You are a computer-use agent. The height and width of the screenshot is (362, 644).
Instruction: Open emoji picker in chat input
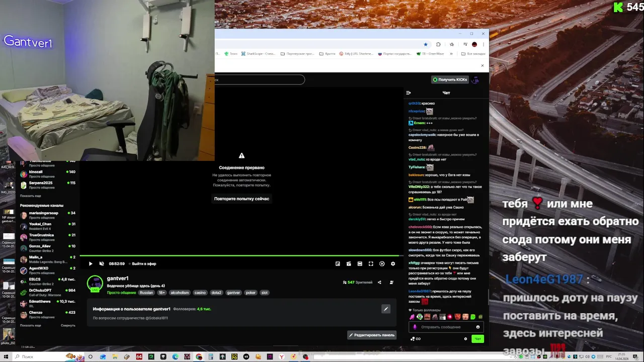478,327
